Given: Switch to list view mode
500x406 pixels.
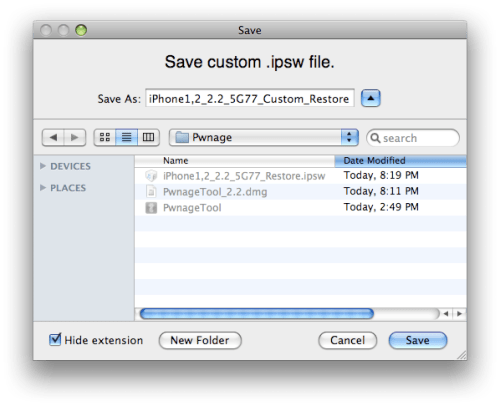Looking at the screenshot, I should point(126,137).
